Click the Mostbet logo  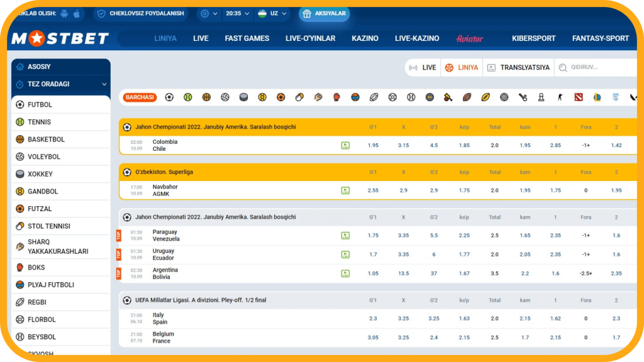[x=60, y=38]
